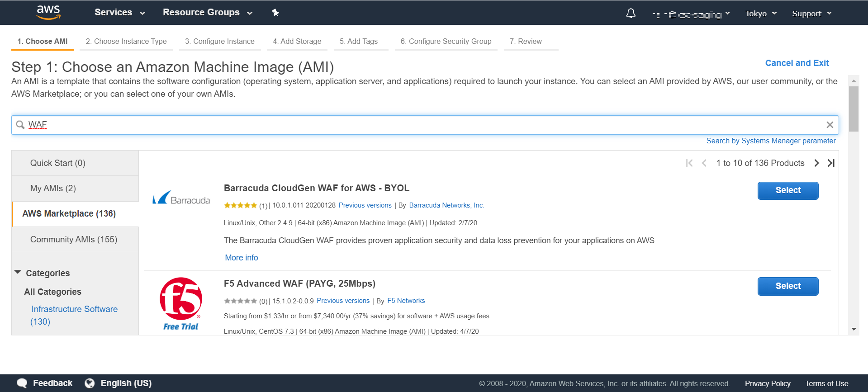Click More info for Barracuda WAF
The image size is (868, 392).
pyautogui.click(x=242, y=258)
